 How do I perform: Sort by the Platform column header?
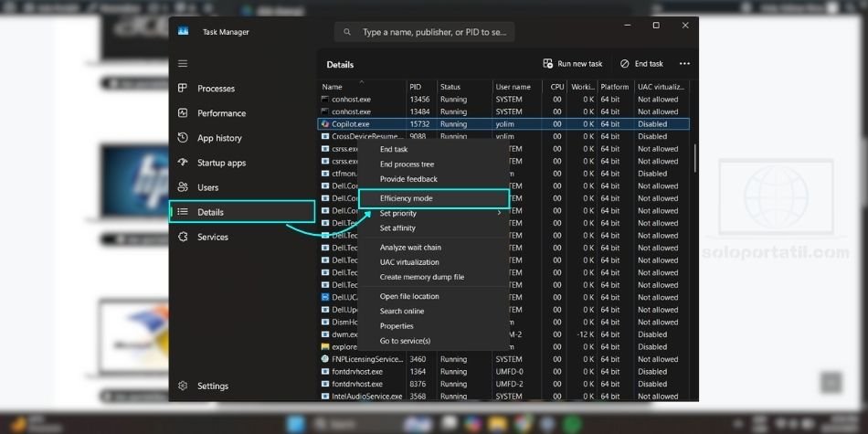[615, 87]
